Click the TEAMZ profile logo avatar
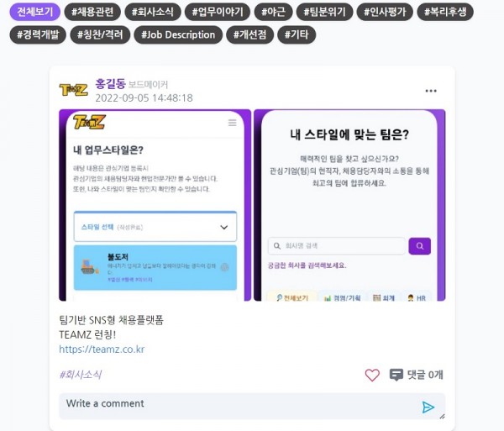The image size is (504, 431). point(74,90)
